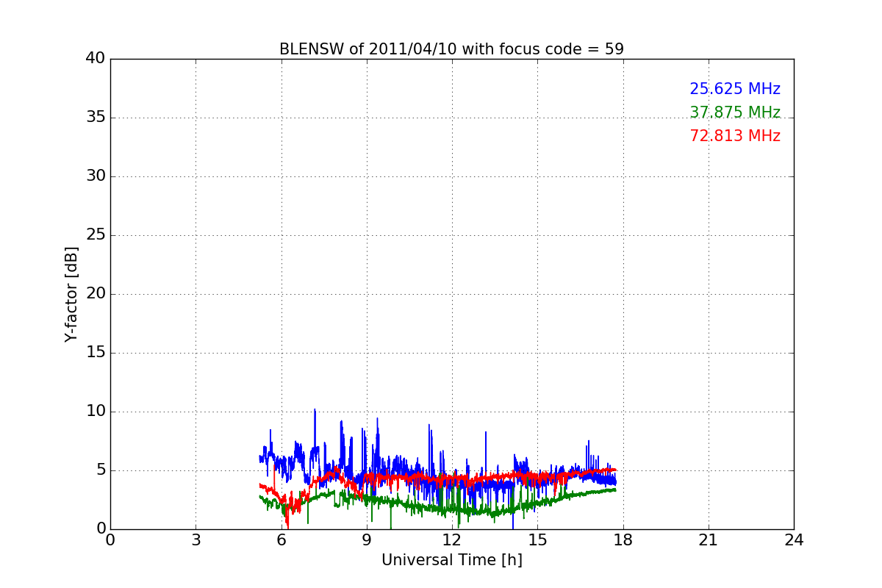Image resolution: width=882 pixels, height=588 pixels.
Task: Select the green '37.875 MHz' legend label
Action: coord(735,112)
